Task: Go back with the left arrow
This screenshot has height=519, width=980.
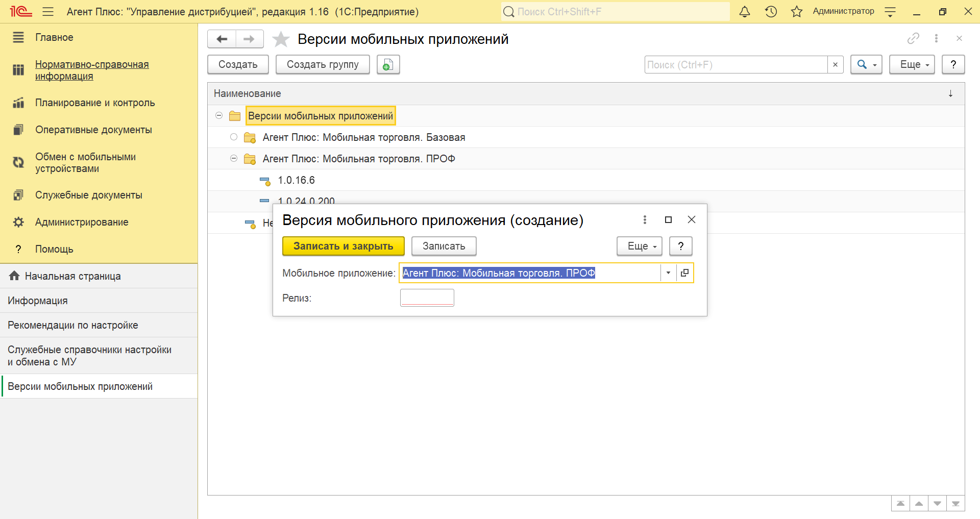Action: 222,39
